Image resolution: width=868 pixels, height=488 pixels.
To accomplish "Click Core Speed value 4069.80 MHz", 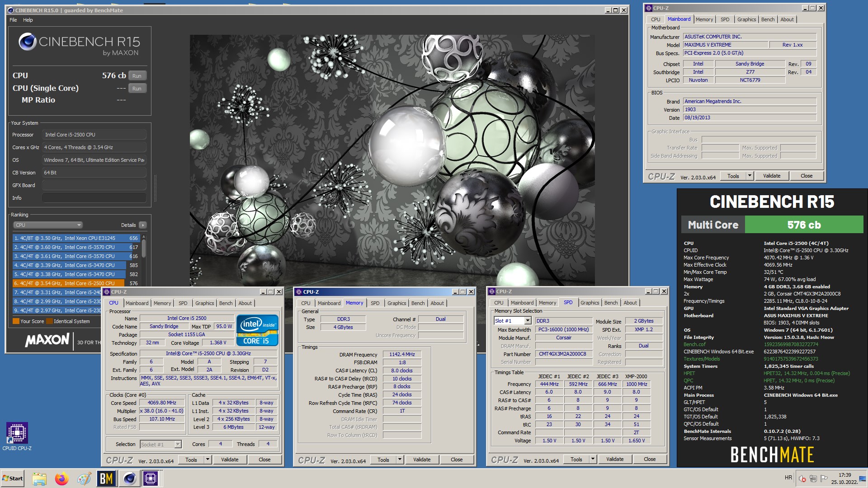I will pyautogui.click(x=162, y=403).
